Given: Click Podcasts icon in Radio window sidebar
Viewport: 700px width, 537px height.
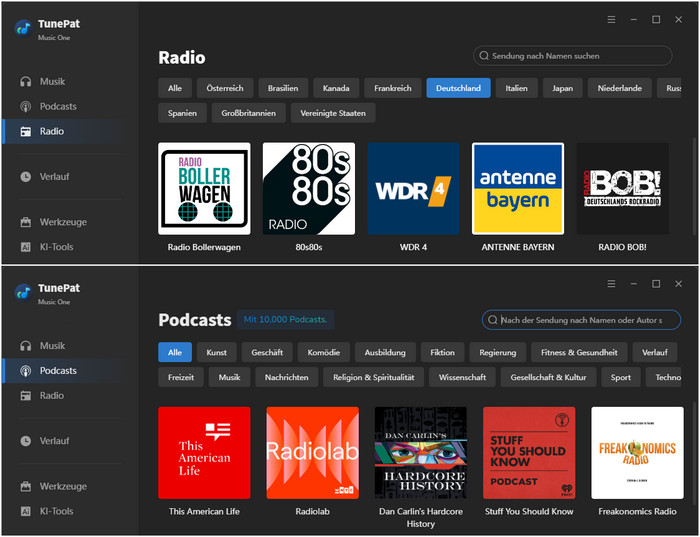Looking at the screenshot, I should [26, 107].
